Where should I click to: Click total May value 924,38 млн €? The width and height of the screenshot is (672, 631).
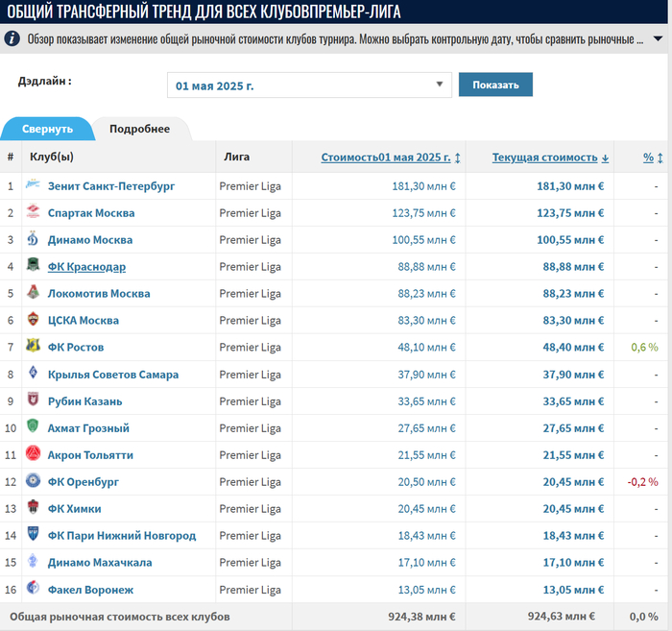(421, 617)
